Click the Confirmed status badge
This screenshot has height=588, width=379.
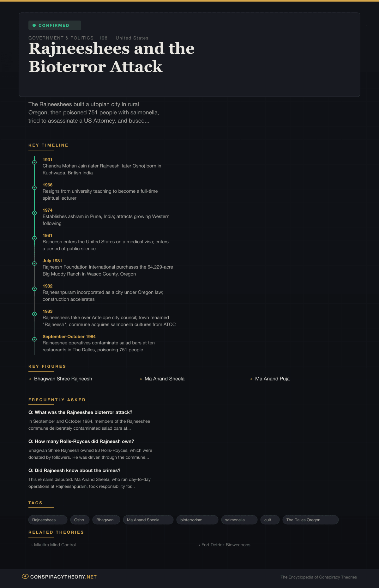pos(54,25)
